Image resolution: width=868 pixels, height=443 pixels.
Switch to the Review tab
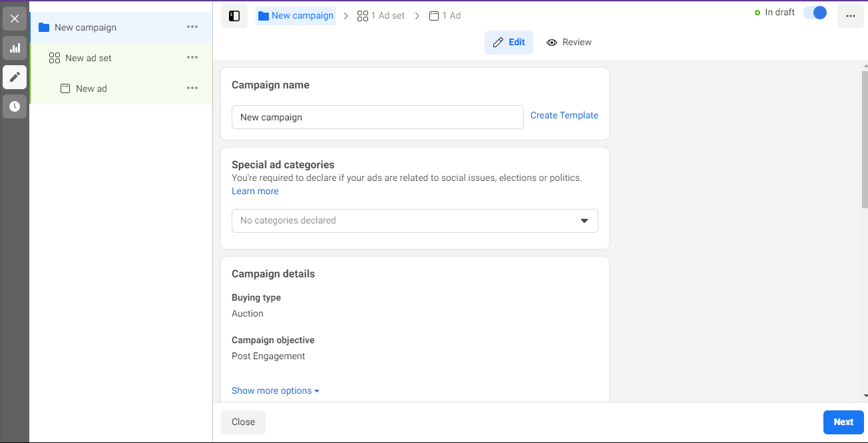(569, 43)
